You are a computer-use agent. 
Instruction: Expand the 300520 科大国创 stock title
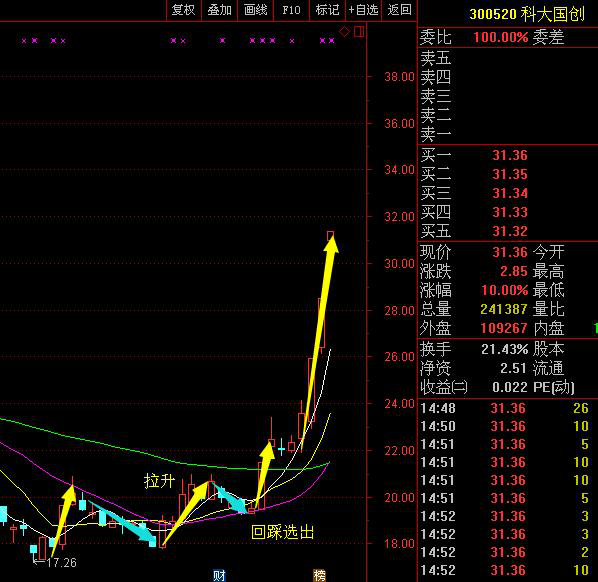coord(527,14)
